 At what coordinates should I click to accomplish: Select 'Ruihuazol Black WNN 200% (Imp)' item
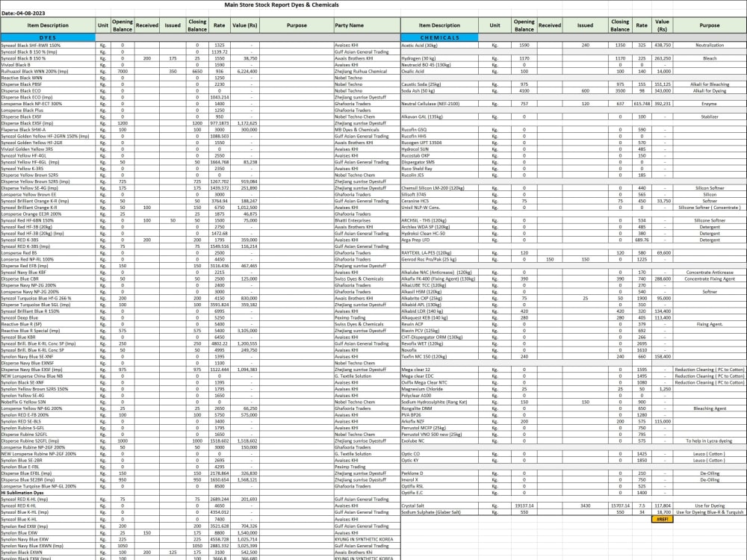48,72
